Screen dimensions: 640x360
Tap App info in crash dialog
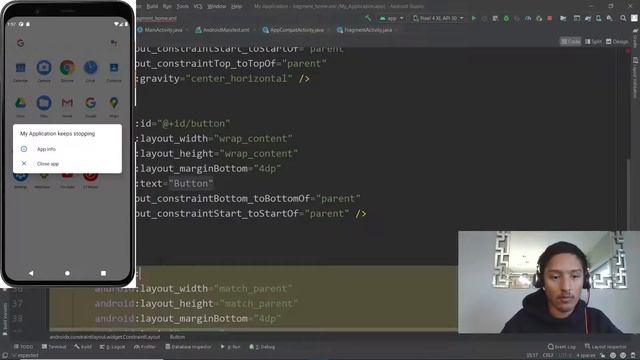tap(46, 149)
